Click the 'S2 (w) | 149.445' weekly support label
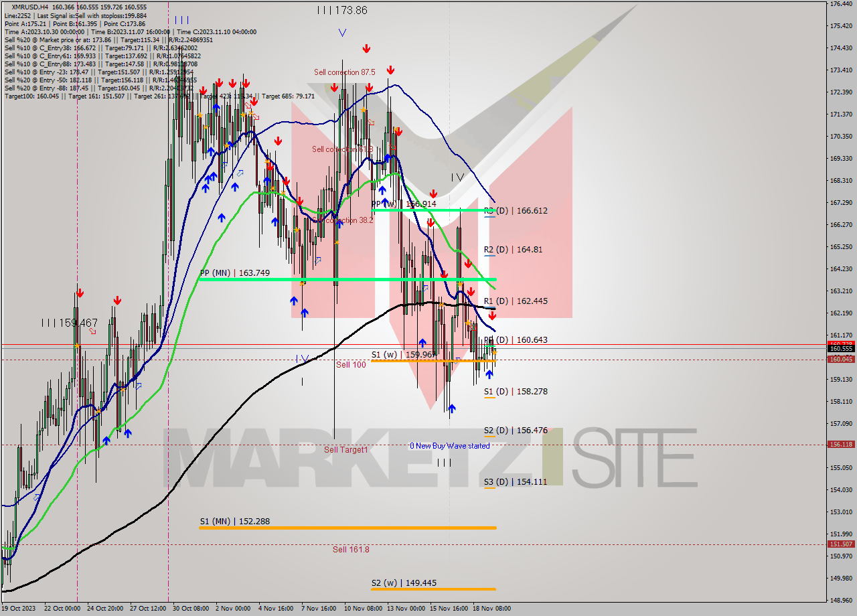857x616 pixels. click(x=404, y=583)
